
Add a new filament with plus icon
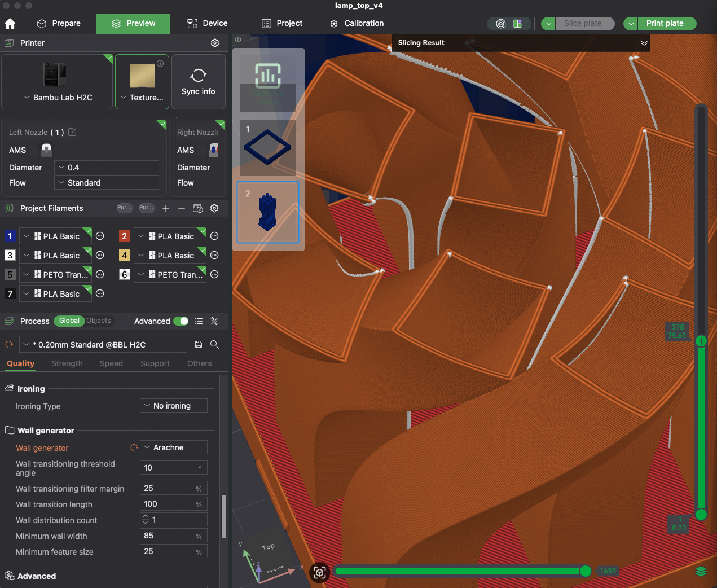click(166, 208)
